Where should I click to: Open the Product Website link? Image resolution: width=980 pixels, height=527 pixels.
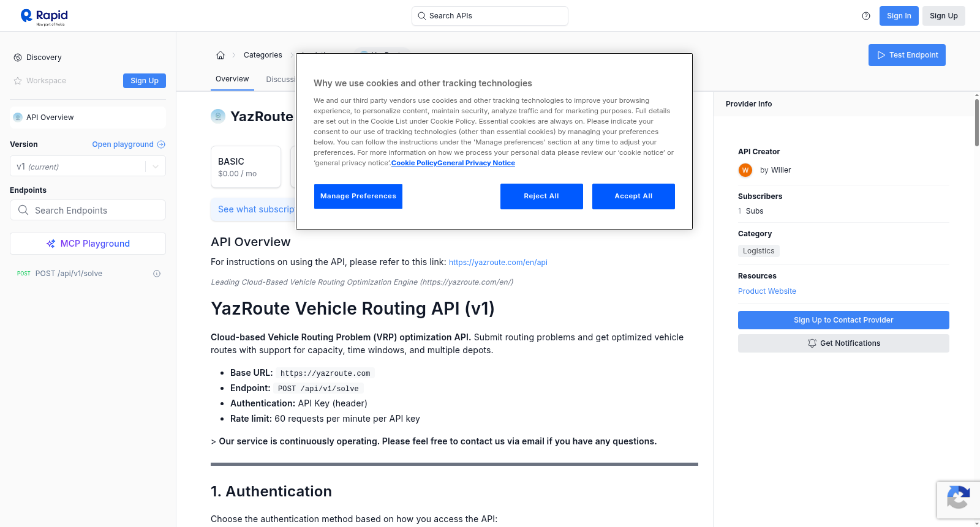pos(767,291)
